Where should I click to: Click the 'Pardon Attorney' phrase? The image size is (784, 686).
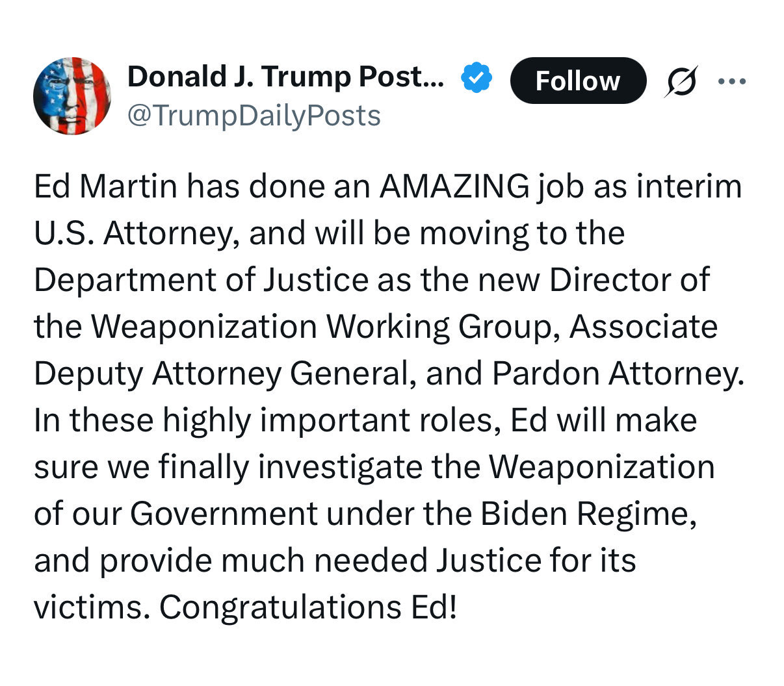(x=617, y=374)
